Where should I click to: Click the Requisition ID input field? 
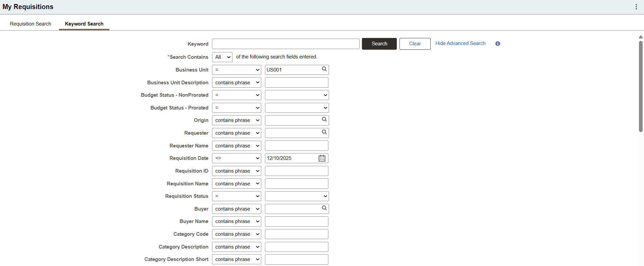tap(297, 171)
